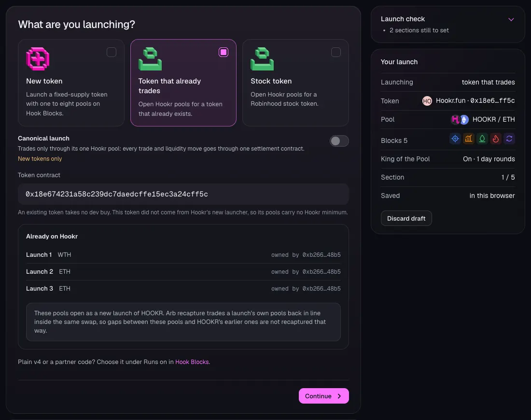This screenshot has width=531, height=420.
Task: Click Discard draft button
Action: click(406, 219)
